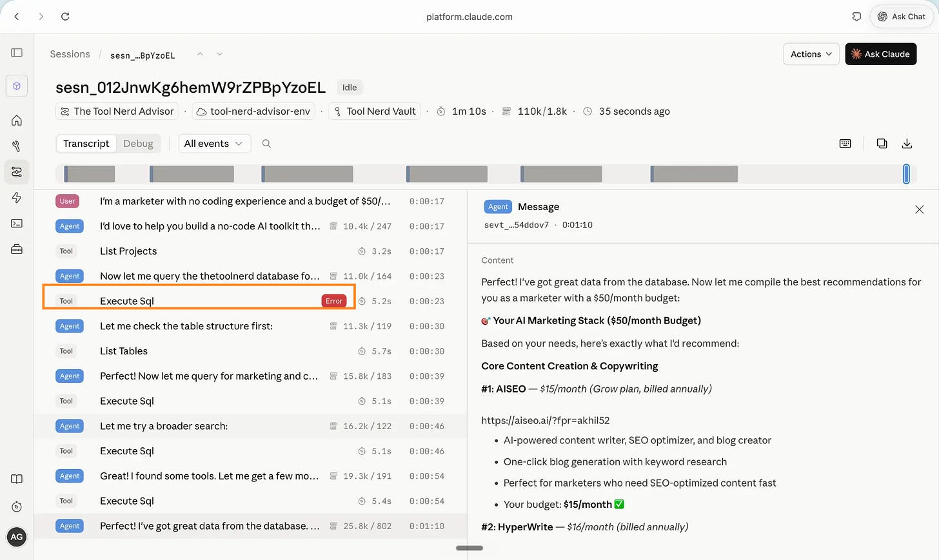Open the clock icon in the sidebar

(17, 507)
